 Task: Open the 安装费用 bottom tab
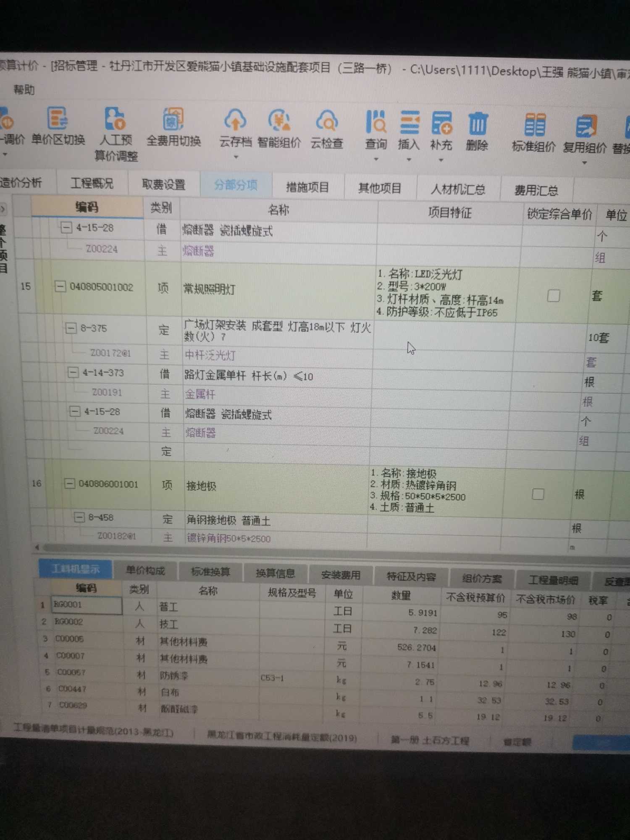coord(341,575)
